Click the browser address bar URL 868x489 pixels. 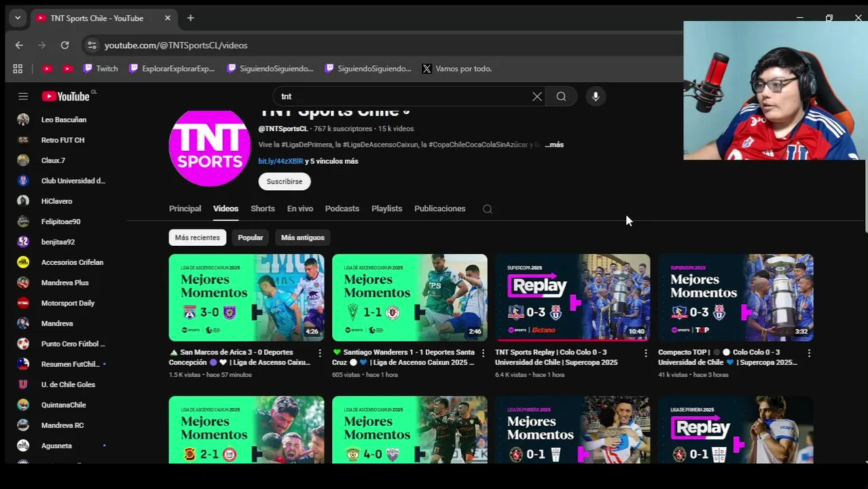pos(176,46)
